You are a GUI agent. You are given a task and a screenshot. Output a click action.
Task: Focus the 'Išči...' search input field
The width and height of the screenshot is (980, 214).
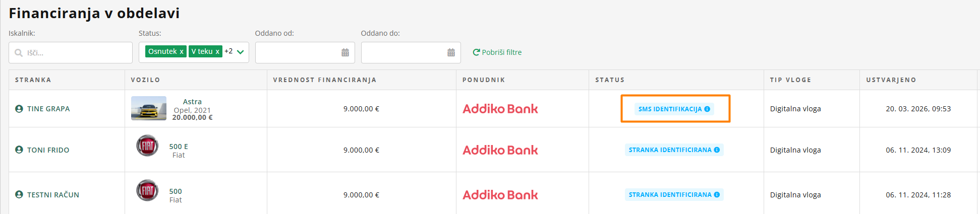point(76,53)
